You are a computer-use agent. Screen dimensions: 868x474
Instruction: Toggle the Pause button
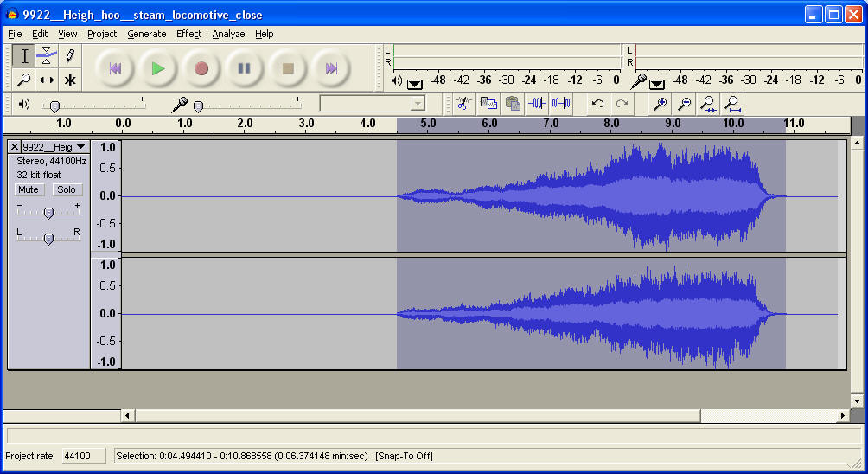tap(245, 68)
